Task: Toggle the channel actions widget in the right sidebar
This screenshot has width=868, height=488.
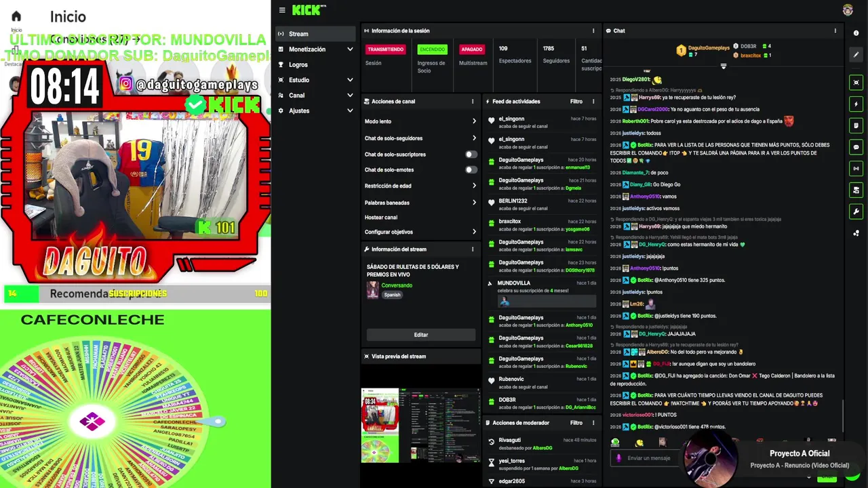Action: click(x=856, y=190)
